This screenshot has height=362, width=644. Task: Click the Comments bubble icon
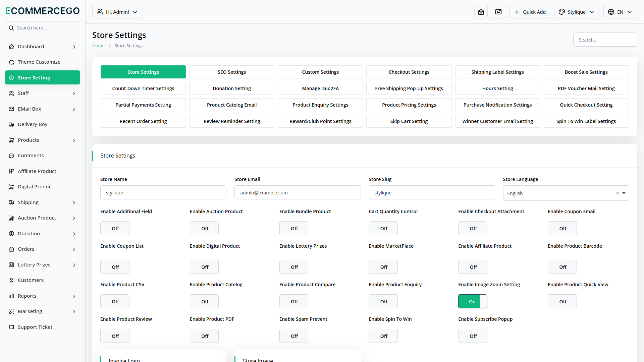(11, 156)
